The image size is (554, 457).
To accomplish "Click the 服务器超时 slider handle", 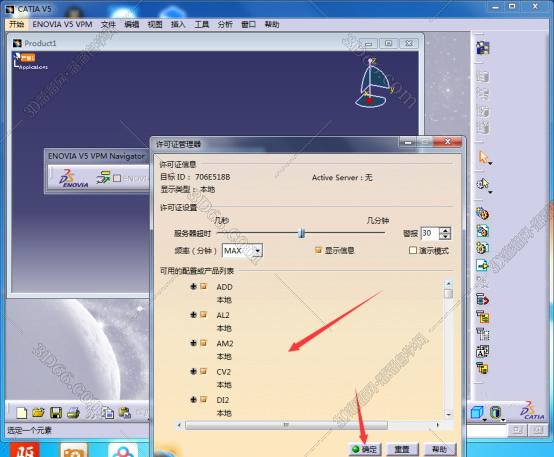I will click(x=301, y=233).
